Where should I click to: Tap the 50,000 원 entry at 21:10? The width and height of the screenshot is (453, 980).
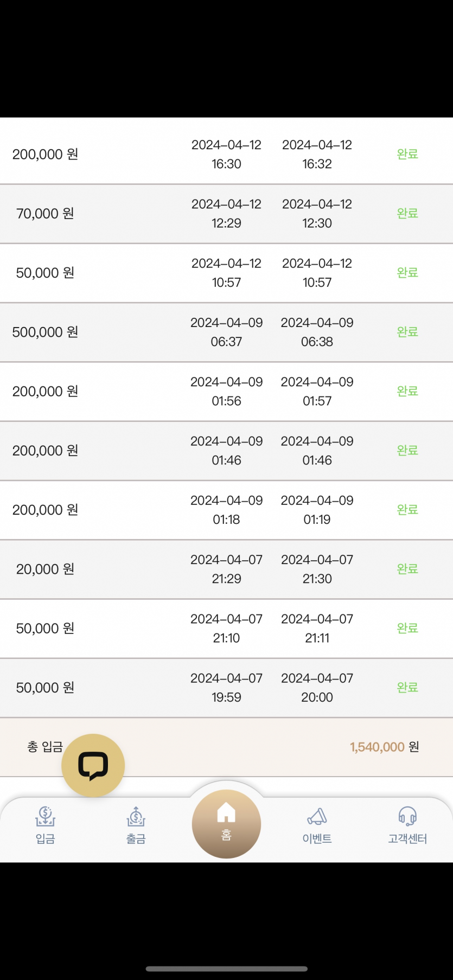(x=46, y=628)
